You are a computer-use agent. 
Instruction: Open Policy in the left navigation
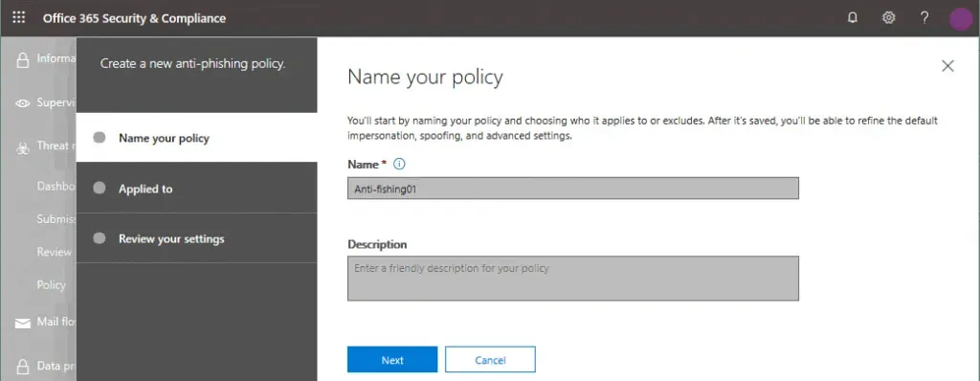pyautogui.click(x=52, y=284)
